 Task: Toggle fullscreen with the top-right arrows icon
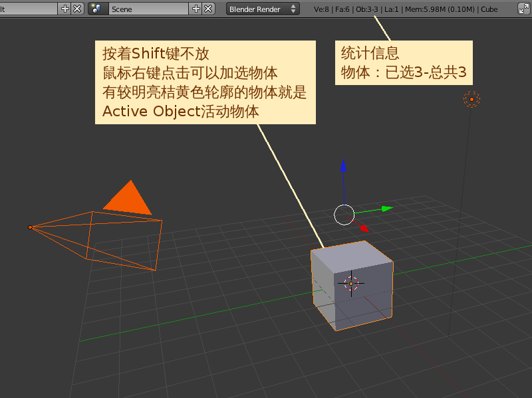click(524, 9)
